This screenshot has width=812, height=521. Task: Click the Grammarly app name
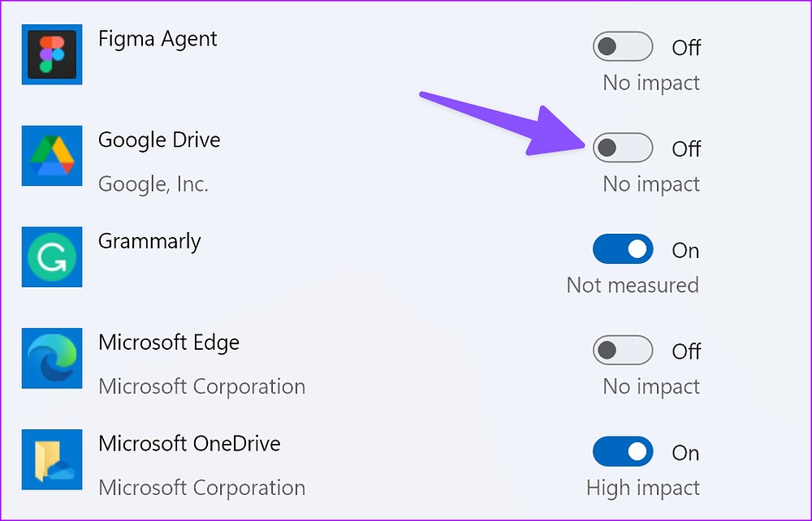click(149, 242)
